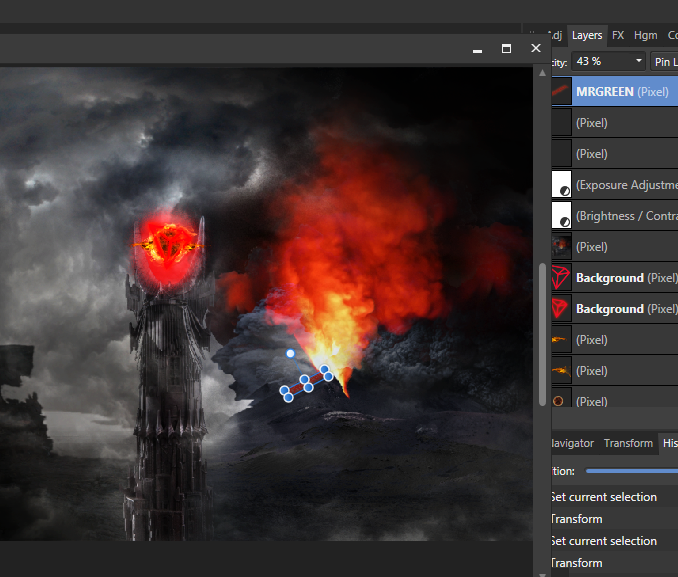Adjust the History position slider
This screenshot has width=678, height=577.
(631, 471)
